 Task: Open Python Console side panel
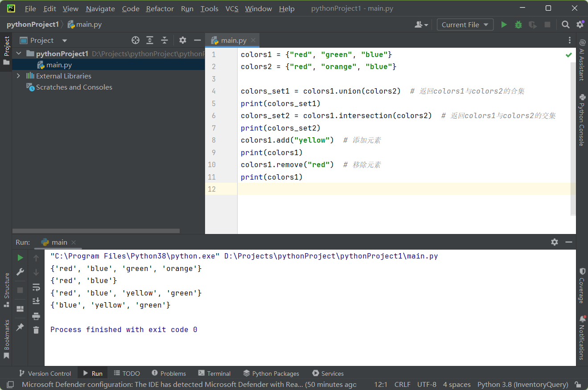[x=582, y=120]
